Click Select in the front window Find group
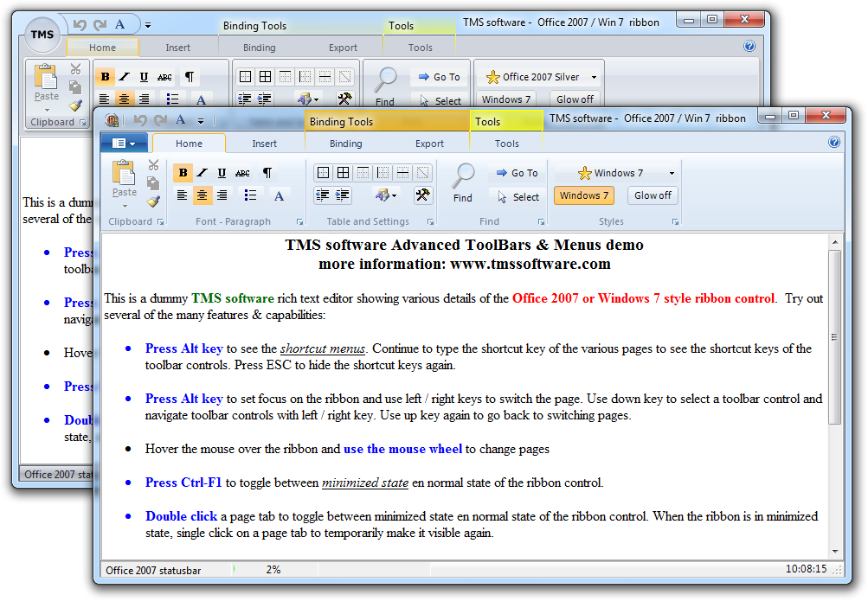This screenshot has height=601, width=868. coord(518,197)
